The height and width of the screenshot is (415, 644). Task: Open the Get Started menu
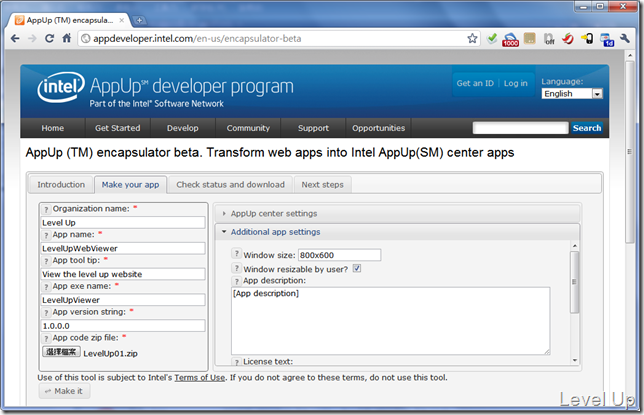coord(117,128)
